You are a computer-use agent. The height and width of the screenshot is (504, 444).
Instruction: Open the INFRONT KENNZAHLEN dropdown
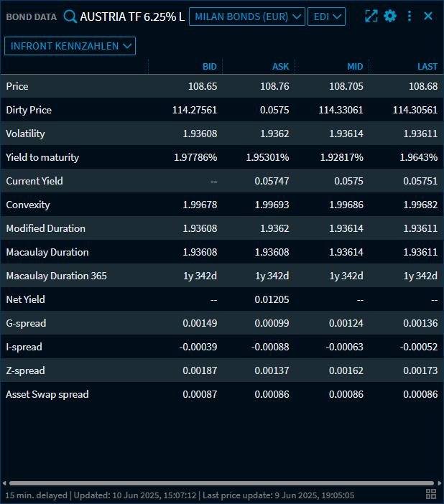[x=70, y=46]
